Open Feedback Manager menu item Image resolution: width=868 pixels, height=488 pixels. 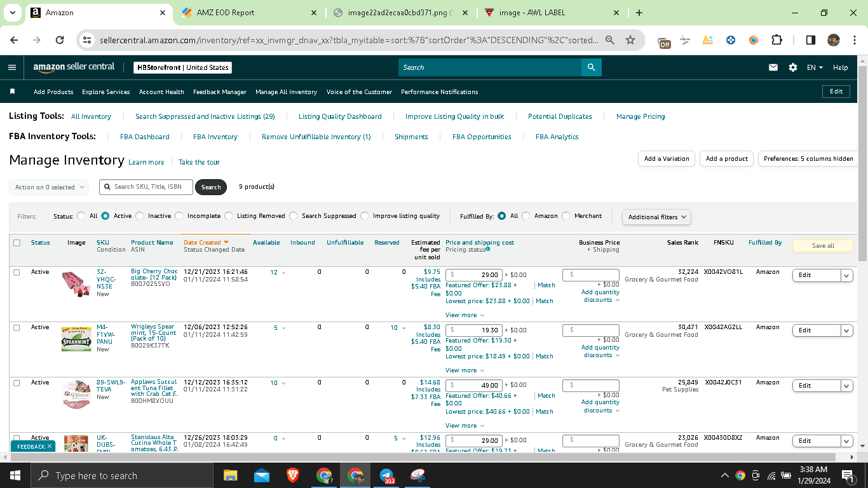(220, 92)
